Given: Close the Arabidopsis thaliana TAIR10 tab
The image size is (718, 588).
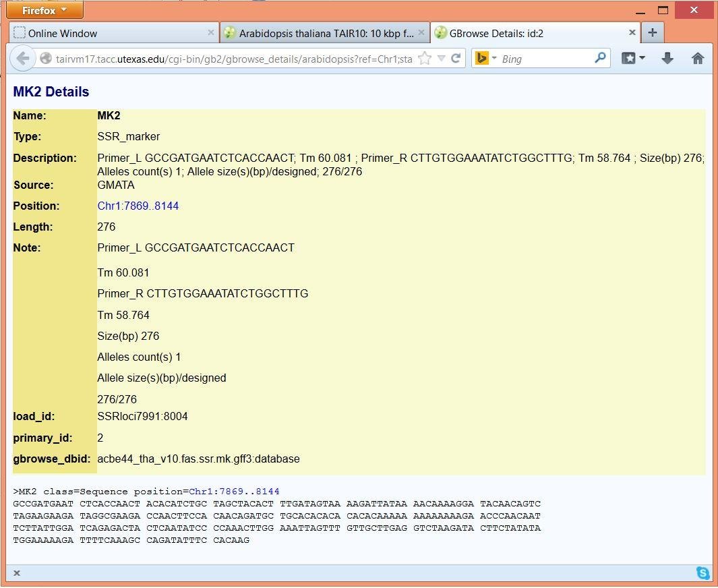Looking at the screenshot, I should point(421,32).
